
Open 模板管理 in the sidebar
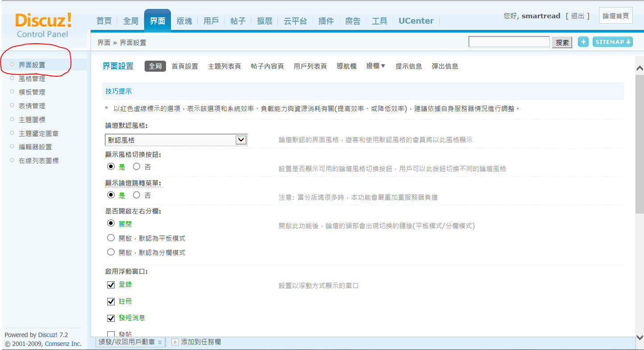click(x=32, y=92)
